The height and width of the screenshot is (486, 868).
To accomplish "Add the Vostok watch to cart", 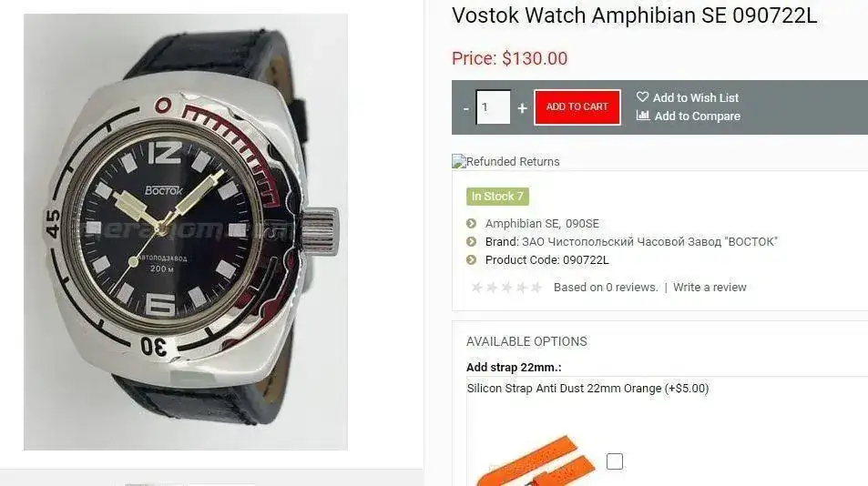I will point(577,106).
